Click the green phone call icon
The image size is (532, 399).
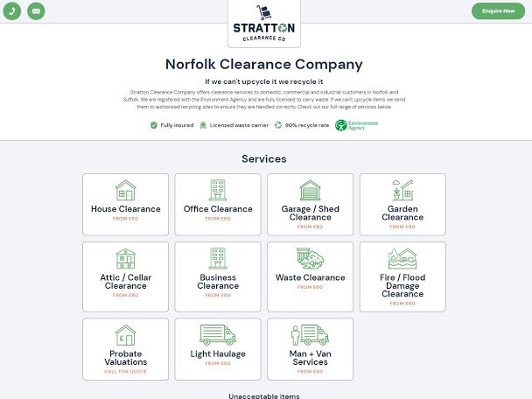pyautogui.click(x=12, y=10)
